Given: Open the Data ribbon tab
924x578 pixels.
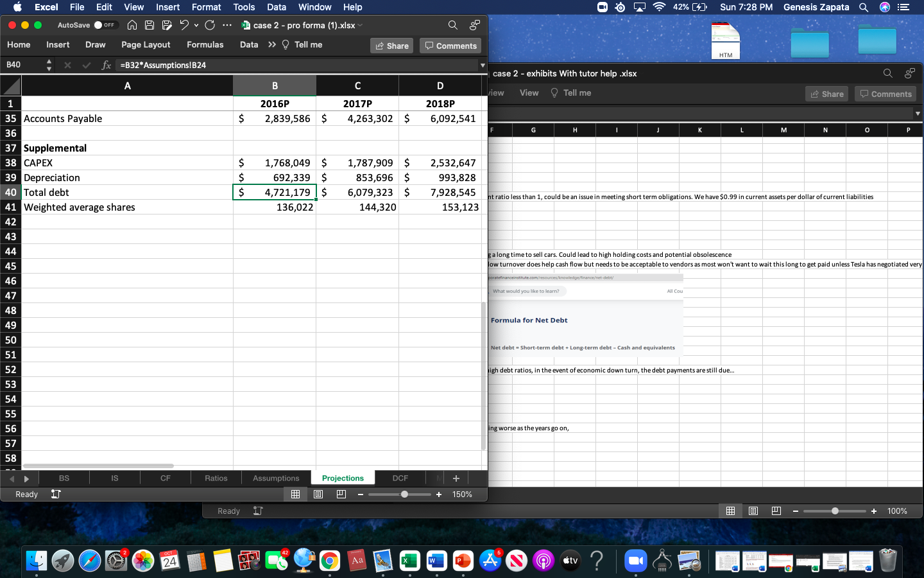Looking at the screenshot, I should click(249, 44).
